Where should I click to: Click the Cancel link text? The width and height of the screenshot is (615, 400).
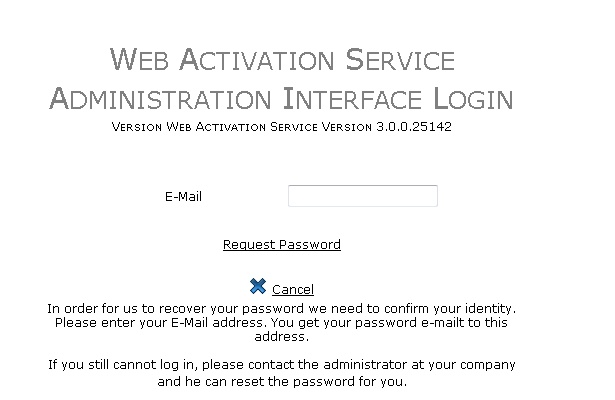[292, 290]
